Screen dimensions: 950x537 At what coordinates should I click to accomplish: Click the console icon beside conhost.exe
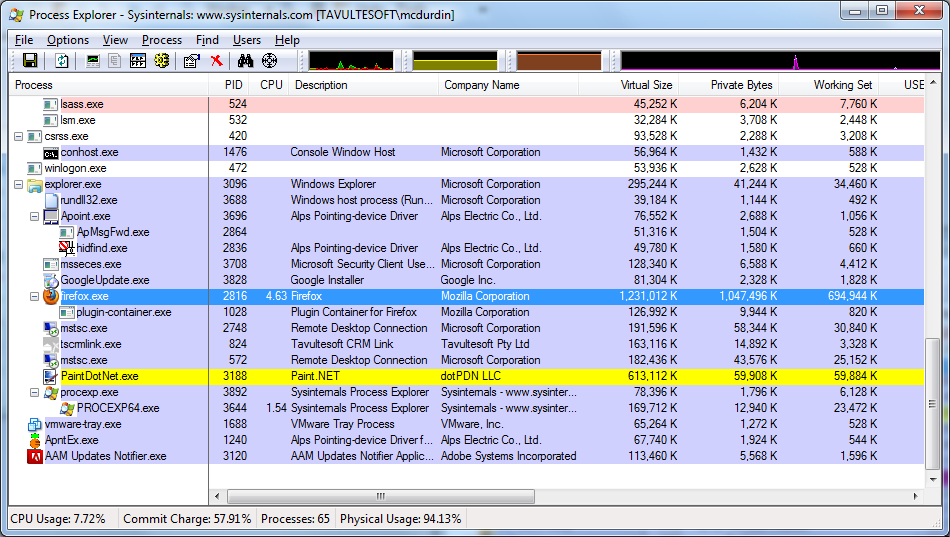51,153
